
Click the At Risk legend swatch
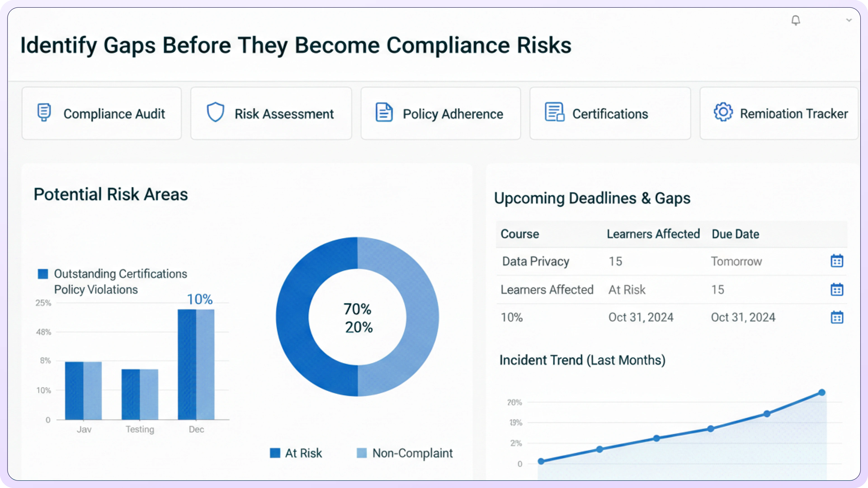pyautogui.click(x=275, y=453)
